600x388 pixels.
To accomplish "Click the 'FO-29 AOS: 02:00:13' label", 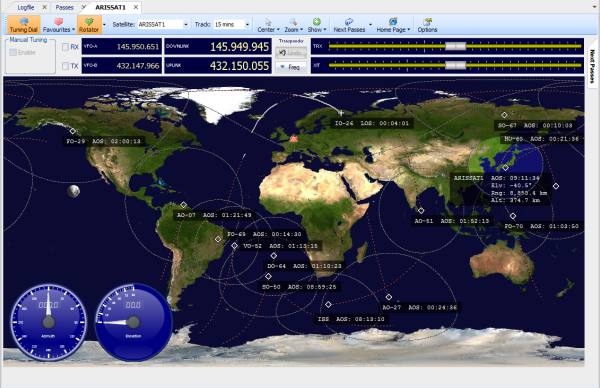I will point(103,141).
